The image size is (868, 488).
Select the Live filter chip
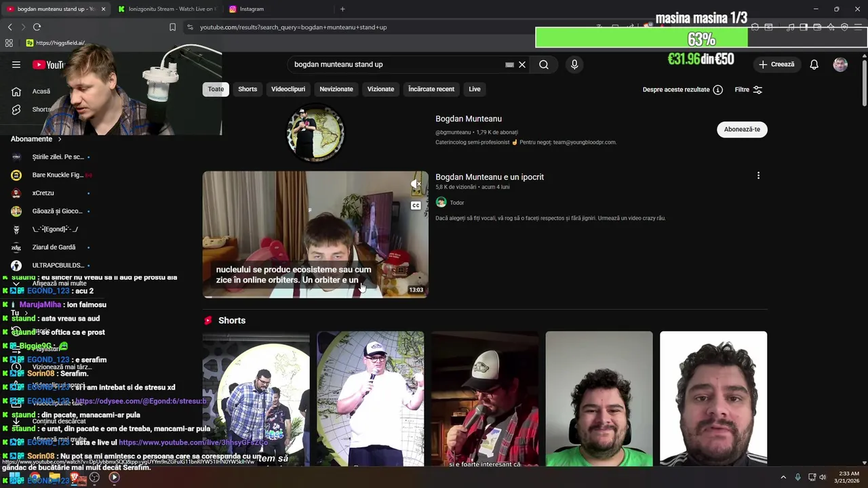(475, 89)
